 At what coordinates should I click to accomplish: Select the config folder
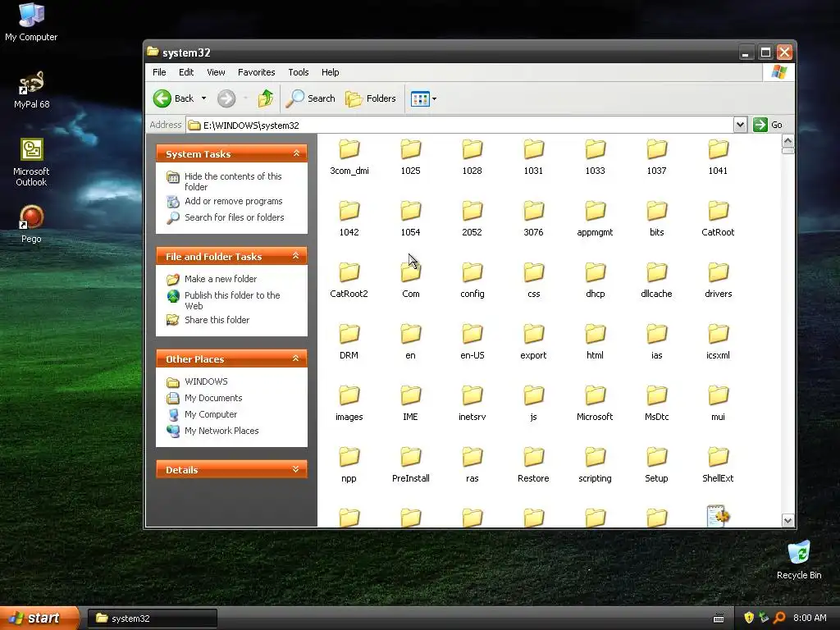tap(472, 281)
